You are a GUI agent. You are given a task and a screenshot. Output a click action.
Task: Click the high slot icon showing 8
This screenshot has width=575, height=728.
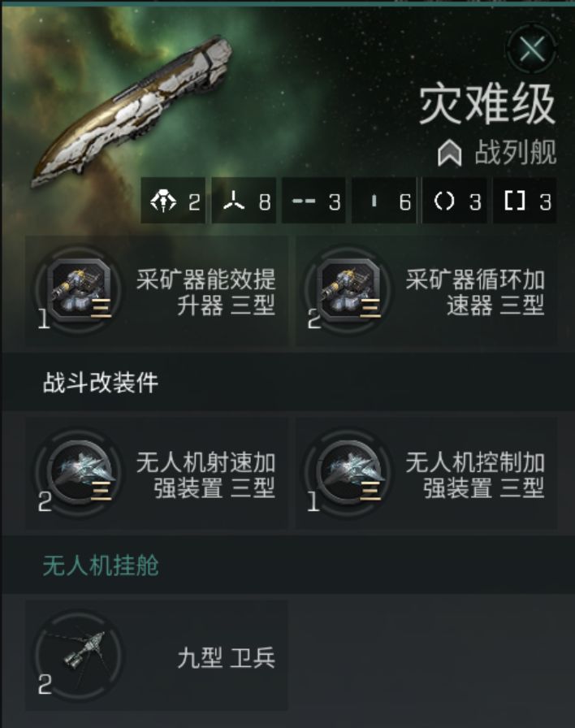(x=234, y=201)
